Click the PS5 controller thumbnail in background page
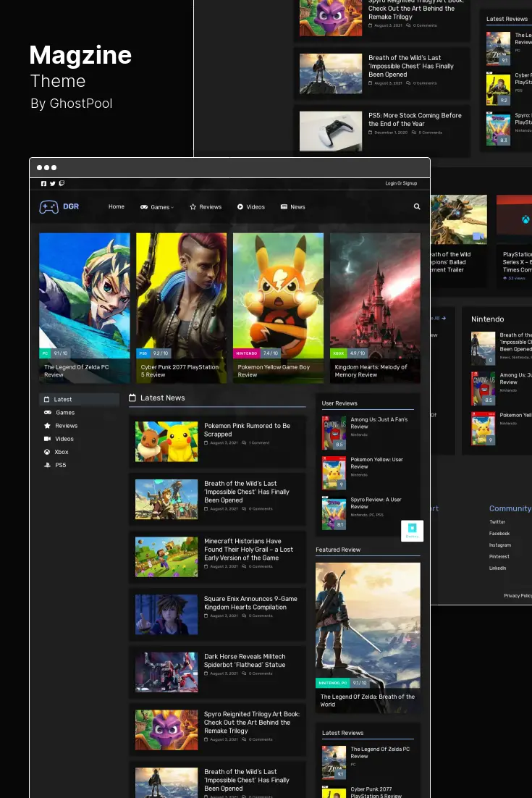This screenshot has height=798, width=532. pyautogui.click(x=331, y=131)
